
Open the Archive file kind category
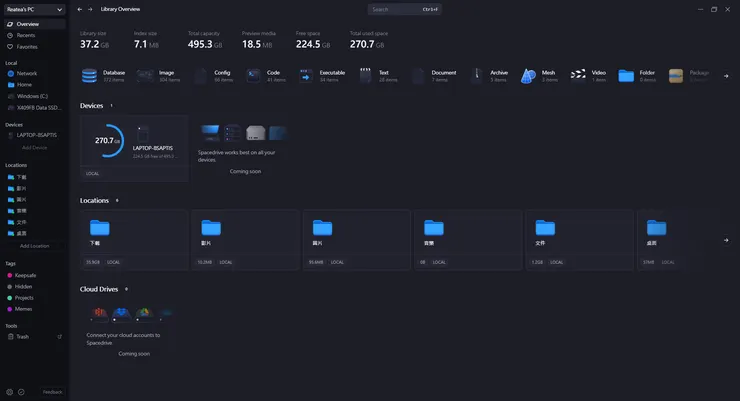pos(490,75)
